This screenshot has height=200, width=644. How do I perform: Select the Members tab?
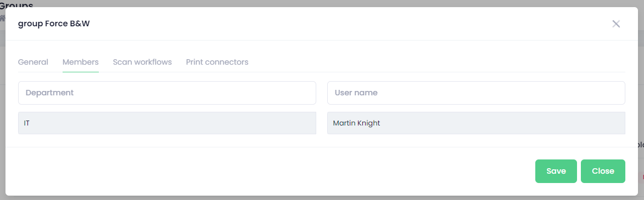[81, 62]
